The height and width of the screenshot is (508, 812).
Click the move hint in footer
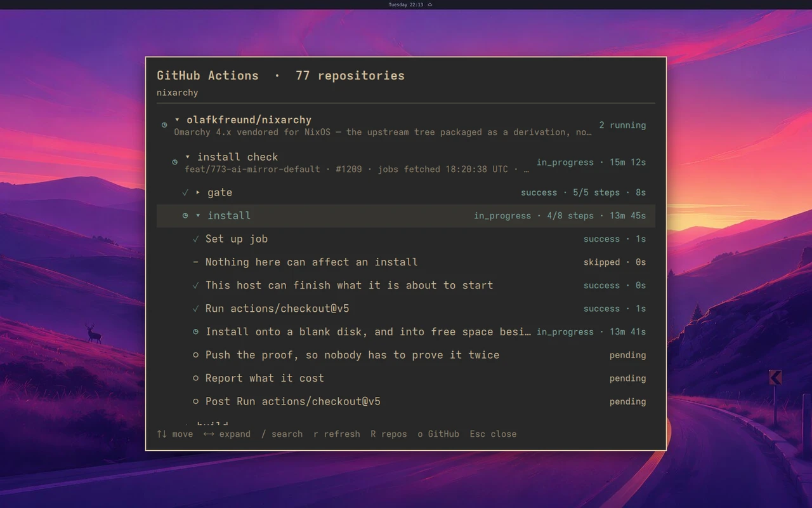[x=175, y=434]
